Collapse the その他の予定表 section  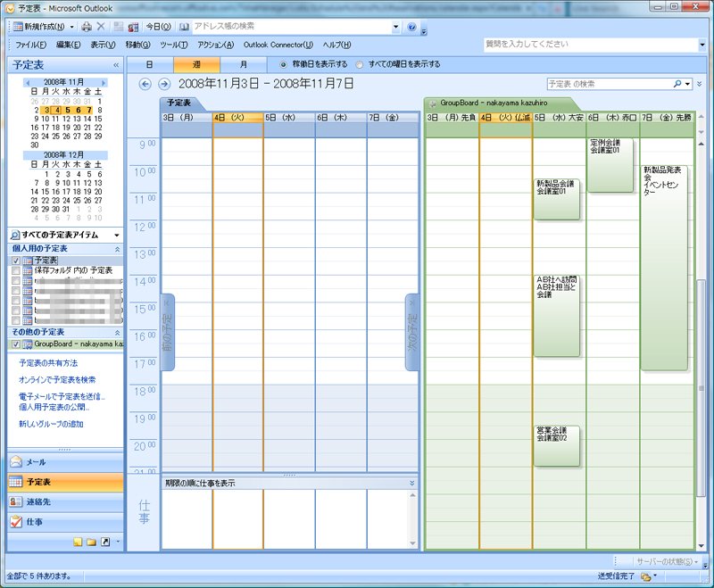coord(117,333)
